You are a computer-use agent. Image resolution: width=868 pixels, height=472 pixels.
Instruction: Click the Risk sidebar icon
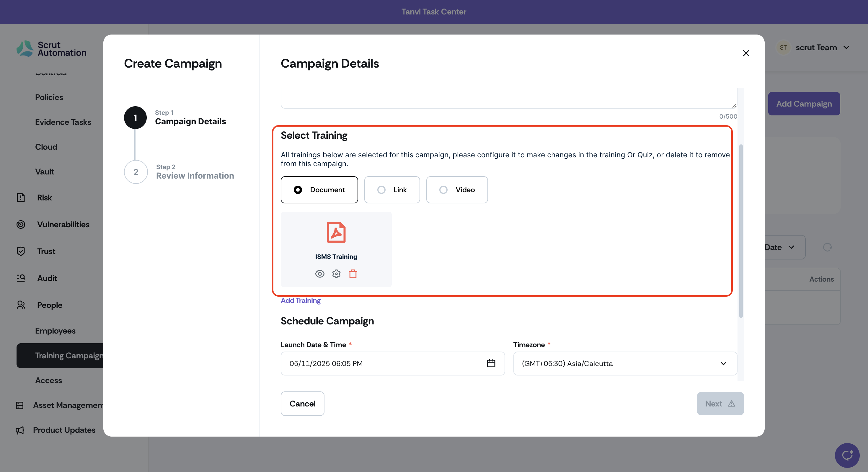pos(21,198)
